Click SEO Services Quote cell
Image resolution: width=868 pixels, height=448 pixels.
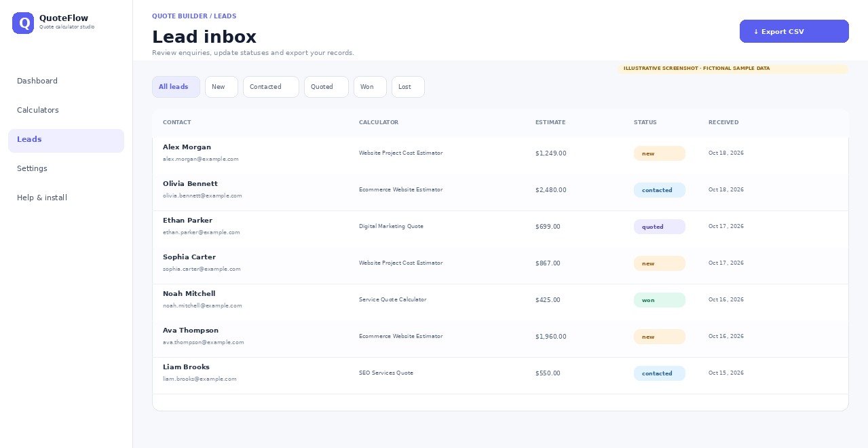(x=386, y=373)
